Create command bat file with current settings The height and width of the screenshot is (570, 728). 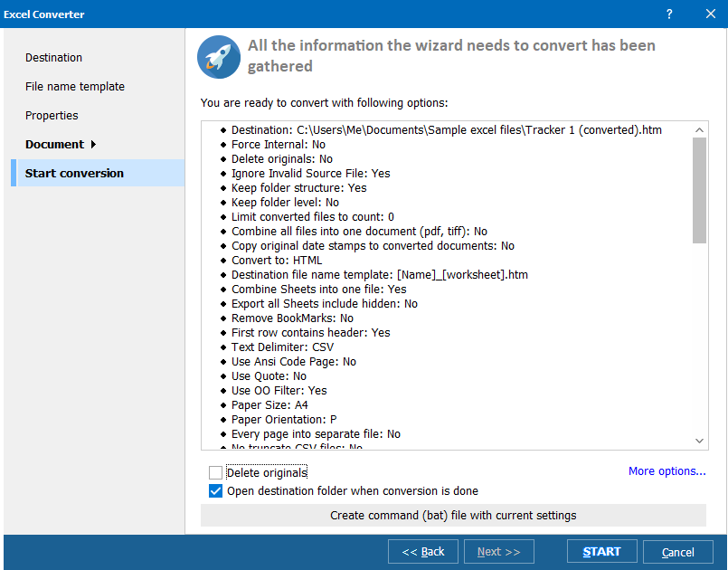(x=454, y=515)
